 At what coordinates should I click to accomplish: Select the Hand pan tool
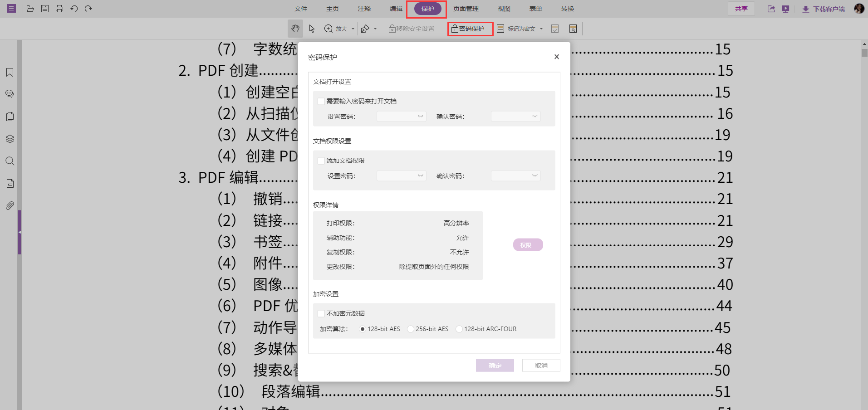coord(295,28)
